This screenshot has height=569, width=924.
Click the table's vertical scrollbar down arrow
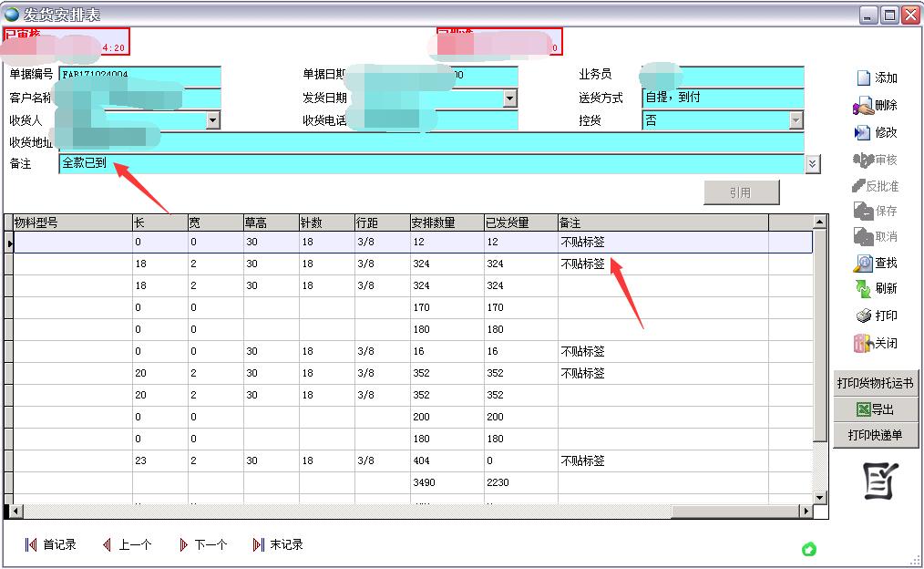point(820,497)
